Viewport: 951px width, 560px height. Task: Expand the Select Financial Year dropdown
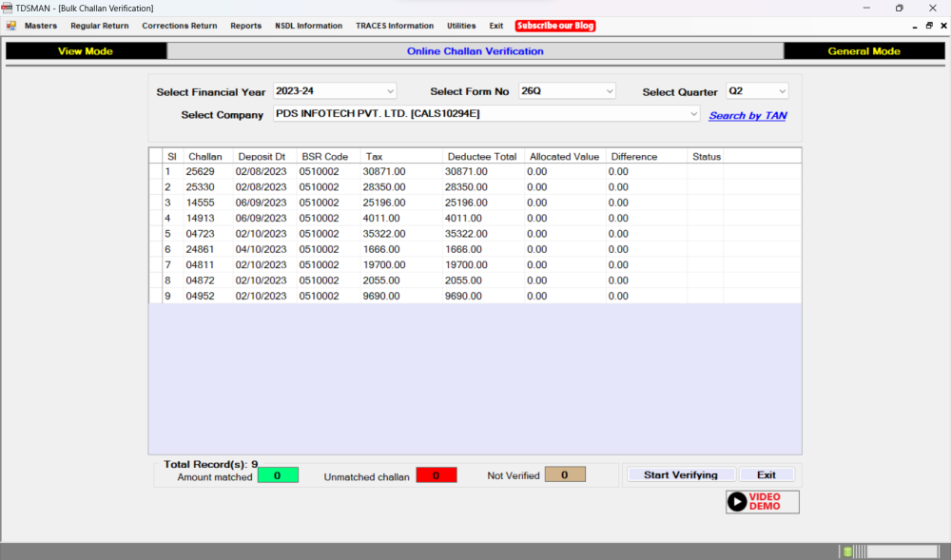point(390,91)
